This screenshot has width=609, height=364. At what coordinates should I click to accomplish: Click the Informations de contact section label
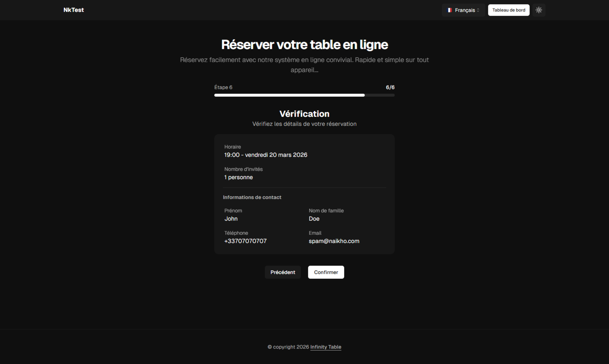coord(252,197)
